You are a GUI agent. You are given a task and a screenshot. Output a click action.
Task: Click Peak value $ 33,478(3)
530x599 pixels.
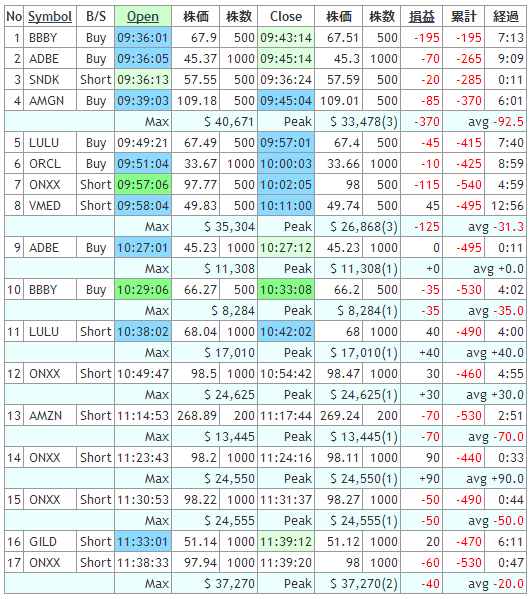[x=364, y=122]
